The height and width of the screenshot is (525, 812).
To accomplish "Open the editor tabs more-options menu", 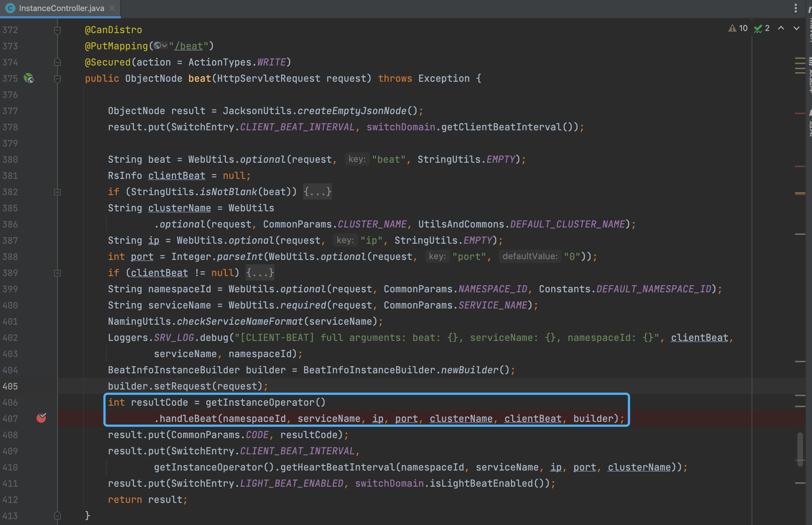I will [x=796, y=8].
